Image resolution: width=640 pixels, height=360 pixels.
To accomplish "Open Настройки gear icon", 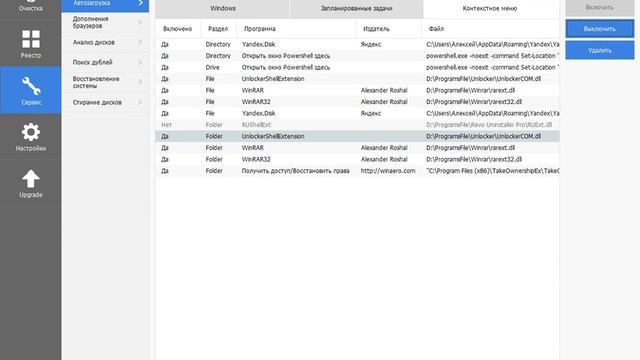I will click(x=31, y=132).
